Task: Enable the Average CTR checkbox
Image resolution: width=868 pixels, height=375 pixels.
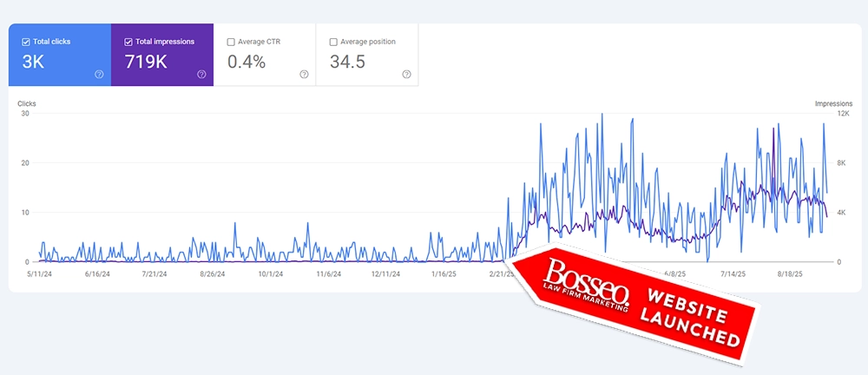Action: coord(231,41)
